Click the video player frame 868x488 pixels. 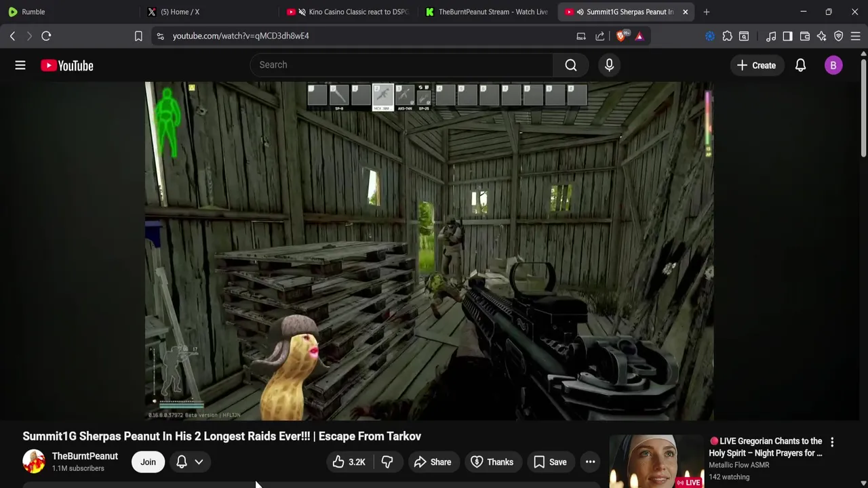pos(429,251)
